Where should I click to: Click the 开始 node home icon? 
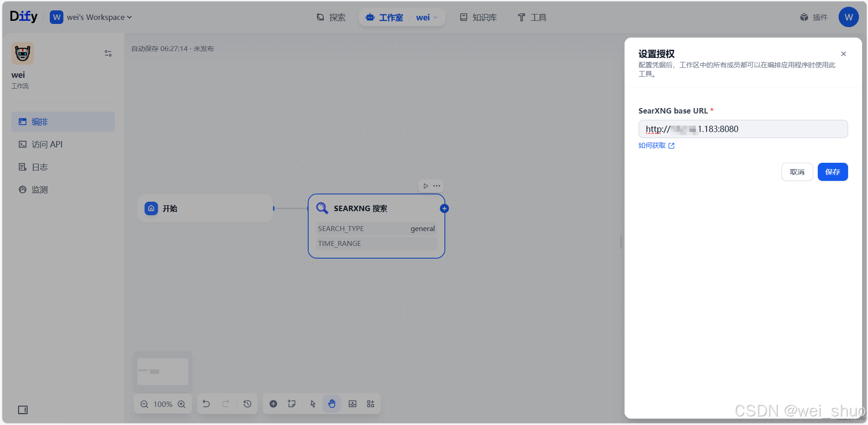pos(151,208)
